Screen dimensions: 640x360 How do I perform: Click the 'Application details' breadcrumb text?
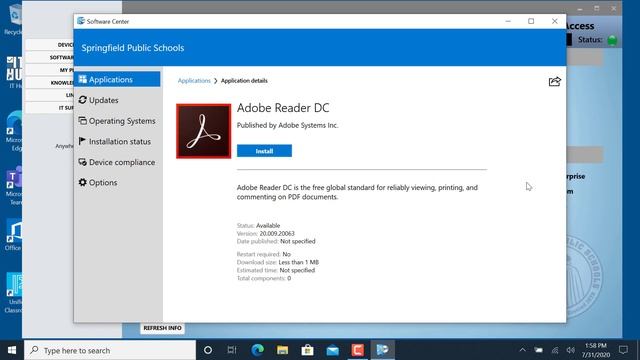click(x=244, y=81)
